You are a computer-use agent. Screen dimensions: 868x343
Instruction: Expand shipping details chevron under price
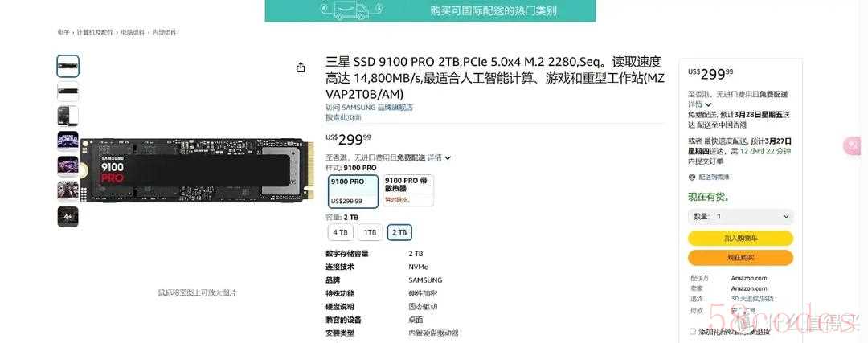point(448,158)
